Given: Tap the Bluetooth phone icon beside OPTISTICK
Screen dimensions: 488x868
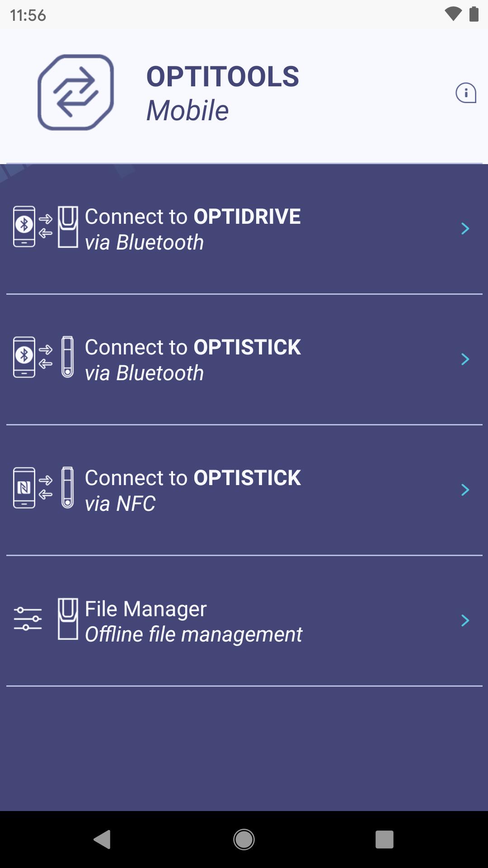Looking at the screenshot, I should [24, 357].
